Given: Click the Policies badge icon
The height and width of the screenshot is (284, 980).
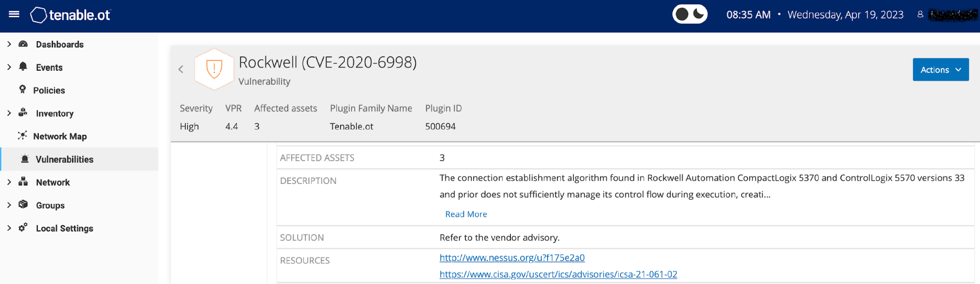Looking at the screenshot, I should (23, 89).
